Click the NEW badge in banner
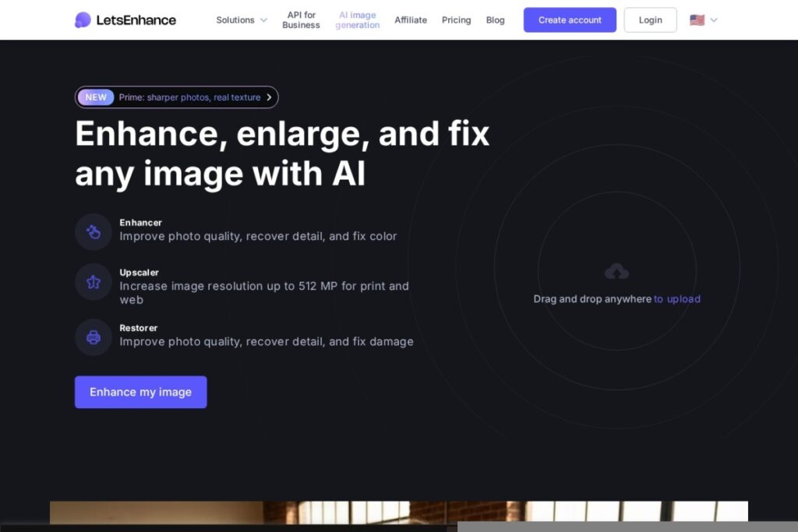The height and width of the screenshot is (532, 798). (x=96, y=97)
